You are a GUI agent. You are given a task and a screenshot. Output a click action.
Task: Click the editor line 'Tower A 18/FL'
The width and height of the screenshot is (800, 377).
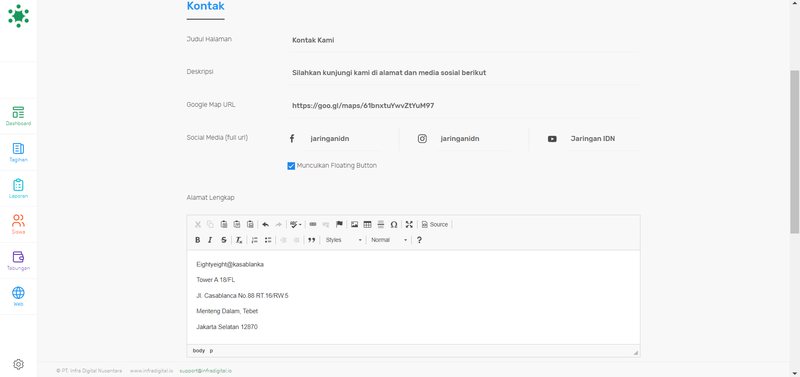tap(216, 280)
